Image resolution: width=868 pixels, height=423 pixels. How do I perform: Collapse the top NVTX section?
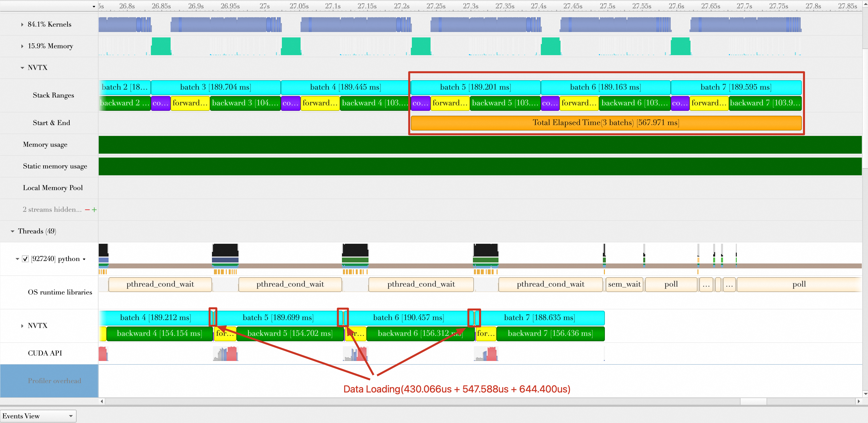(22, 68)
